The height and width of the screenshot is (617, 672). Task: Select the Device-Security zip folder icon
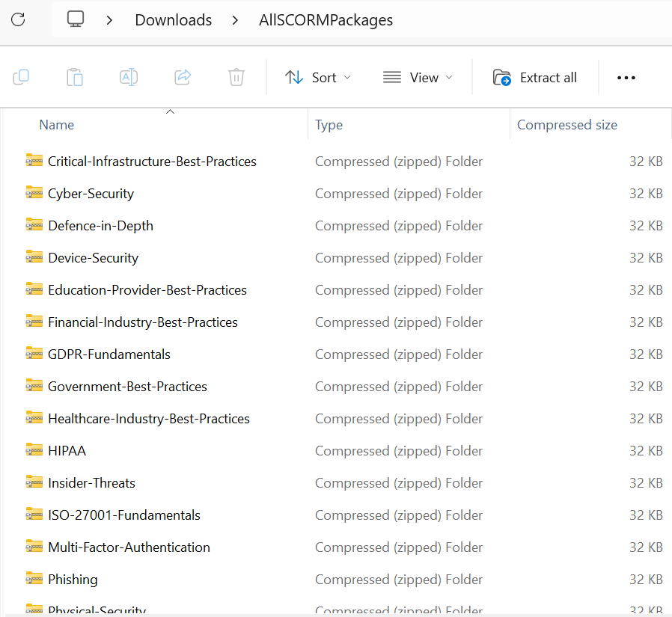pos(34,257)
